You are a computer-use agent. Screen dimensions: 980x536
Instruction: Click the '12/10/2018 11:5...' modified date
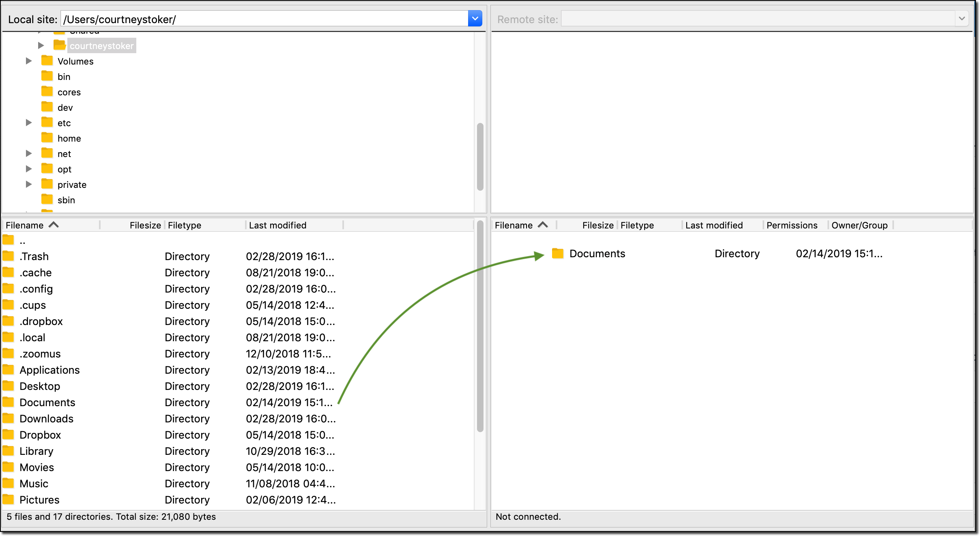tap(288, 354)
